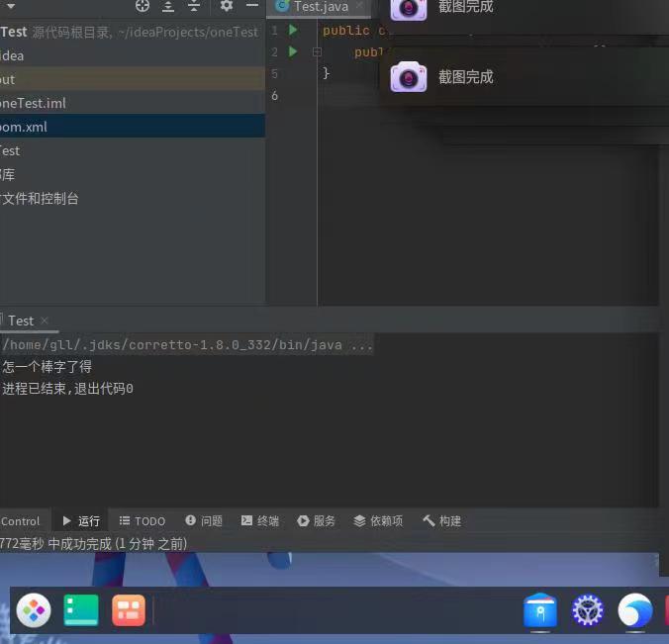Screen dimensions: 669x644
Task: Close the Test.java editor tab
Action: 359,5
